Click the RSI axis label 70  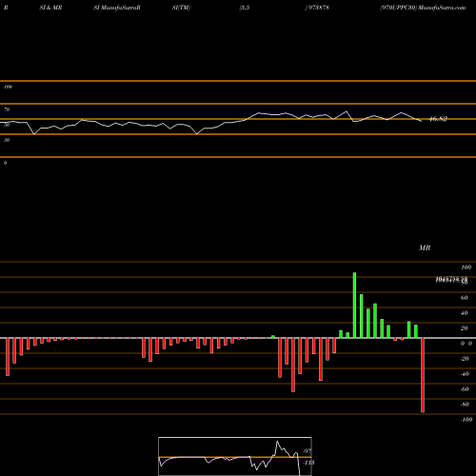tap(7, 109)
